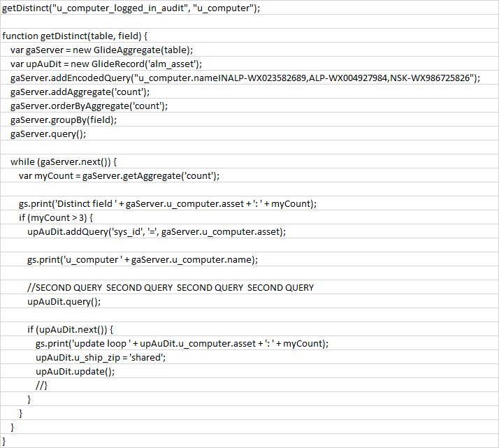Click the gaServer.orderByAggregate('count') line

[89, 106]
